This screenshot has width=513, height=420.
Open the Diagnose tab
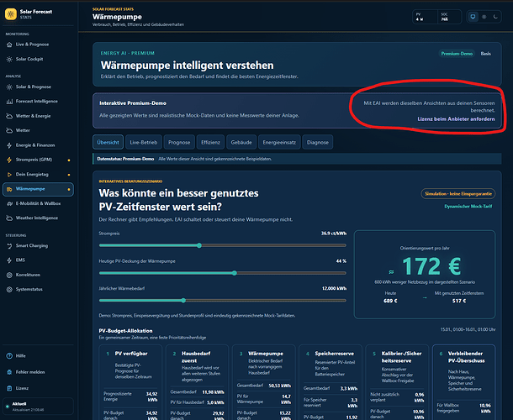(x=318, y=142)
